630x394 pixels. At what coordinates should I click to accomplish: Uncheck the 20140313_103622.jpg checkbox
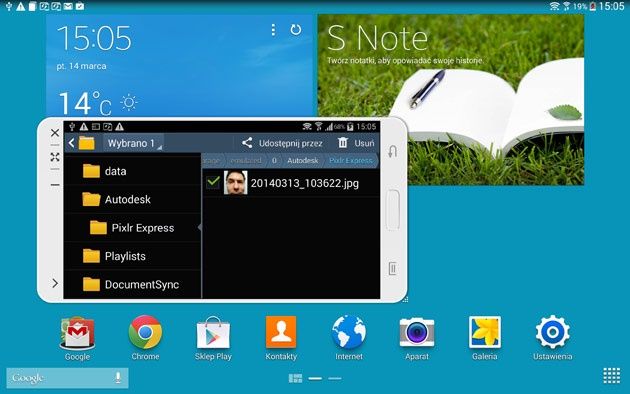coord(213,182)
